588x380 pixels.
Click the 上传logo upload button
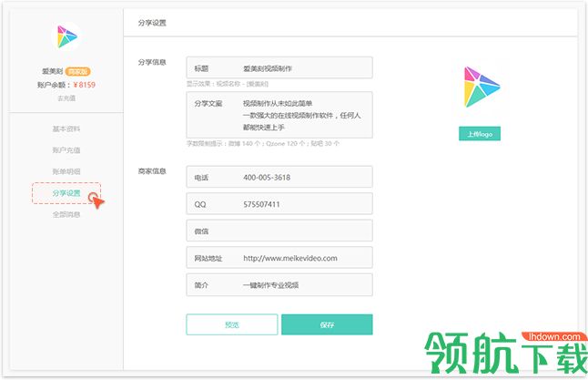point(480,134)
